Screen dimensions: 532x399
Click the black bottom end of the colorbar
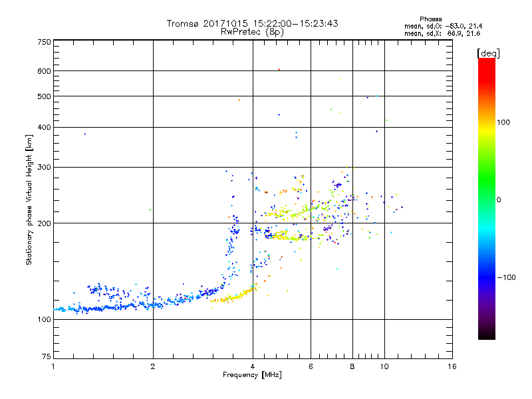coord(487,336)
